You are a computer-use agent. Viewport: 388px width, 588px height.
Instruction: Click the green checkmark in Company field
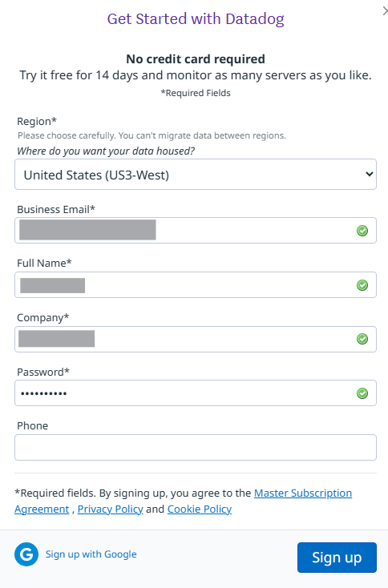point(362,339)
